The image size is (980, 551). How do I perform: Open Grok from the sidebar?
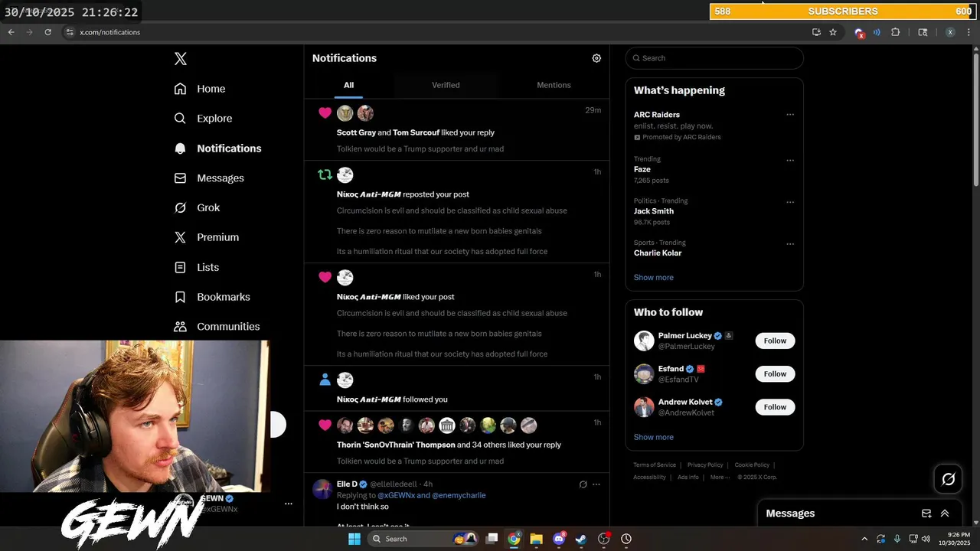(197, 208)
